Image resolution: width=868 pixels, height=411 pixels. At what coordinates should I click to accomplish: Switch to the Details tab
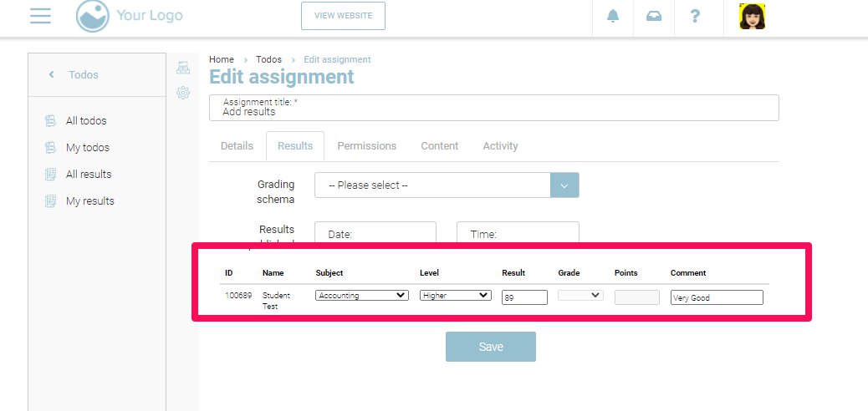click(237, 146)
